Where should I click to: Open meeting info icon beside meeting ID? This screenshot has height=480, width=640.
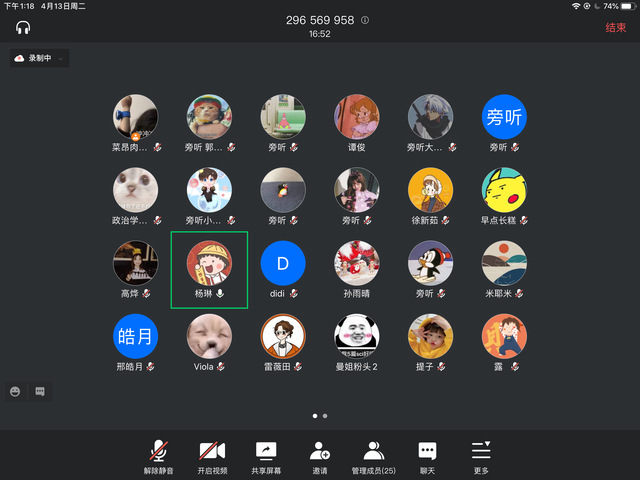pos(365,20)
